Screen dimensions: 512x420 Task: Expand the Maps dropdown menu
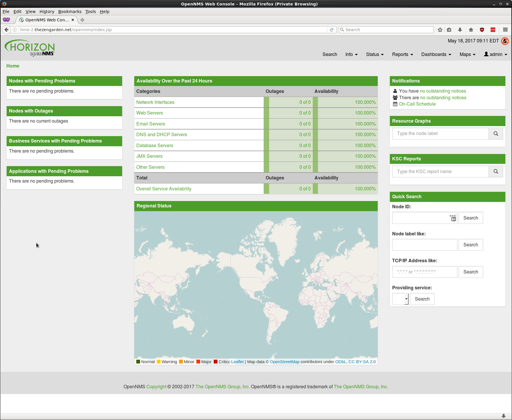(468, 54)
